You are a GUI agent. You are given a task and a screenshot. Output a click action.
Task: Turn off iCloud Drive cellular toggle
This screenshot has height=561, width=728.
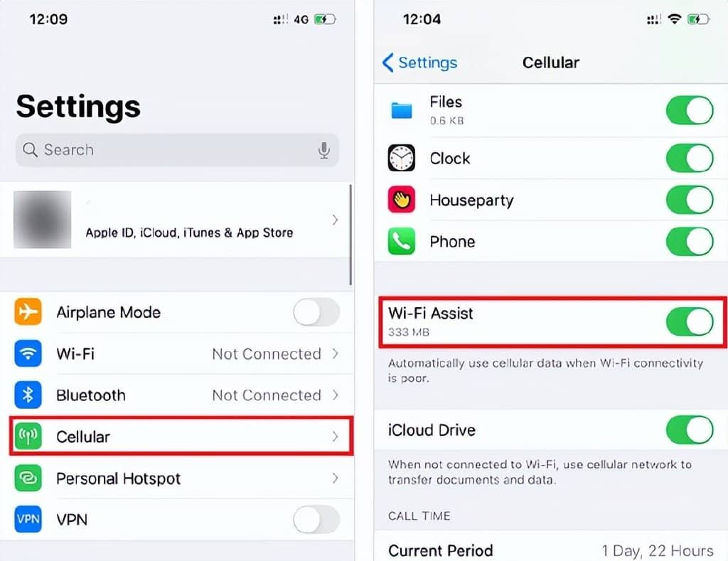tap(690, 430)
